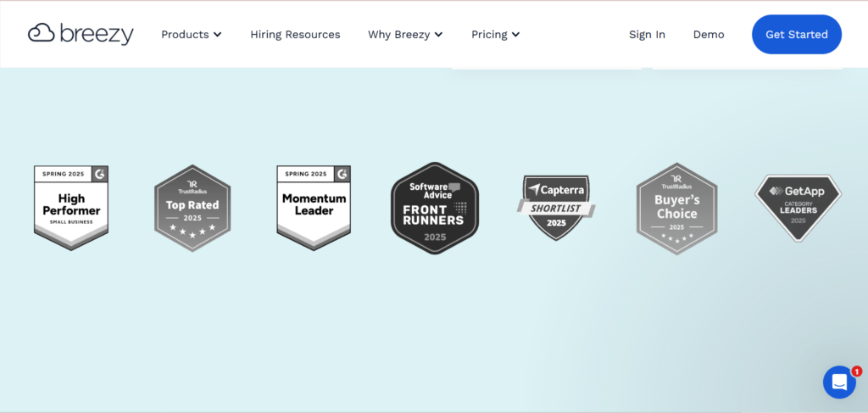The image size is (868, 413).
Task: Open the Hiring Resources page
Action: point(295,34)
